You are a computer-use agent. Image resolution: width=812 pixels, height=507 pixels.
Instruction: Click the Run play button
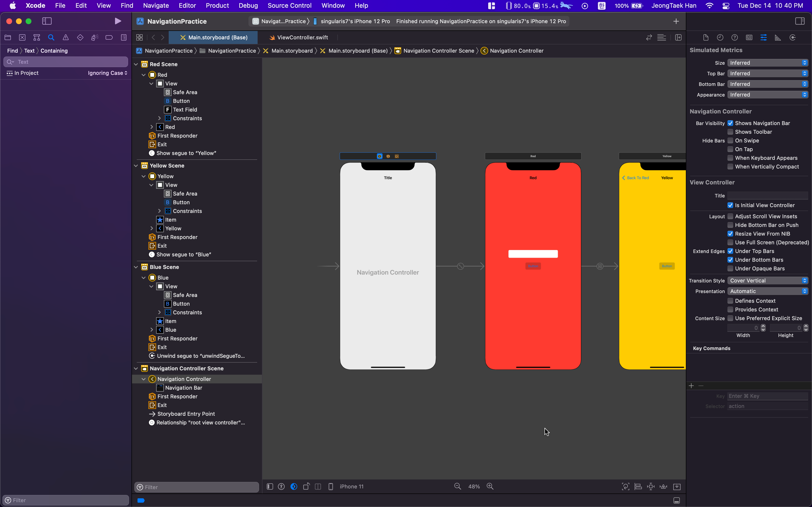tap(117, 21)
